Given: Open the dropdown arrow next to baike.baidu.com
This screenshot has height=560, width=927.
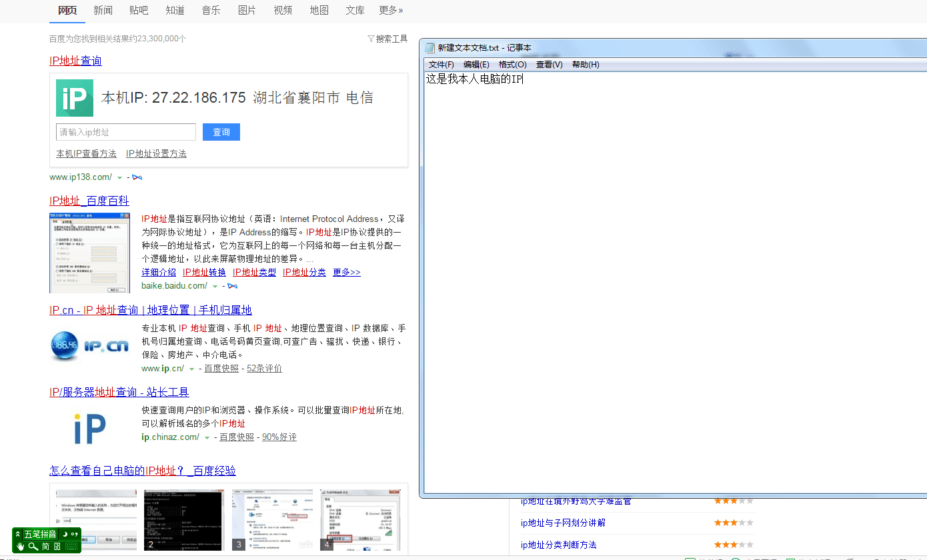Looking at the screenshot, I should [215, 285].
